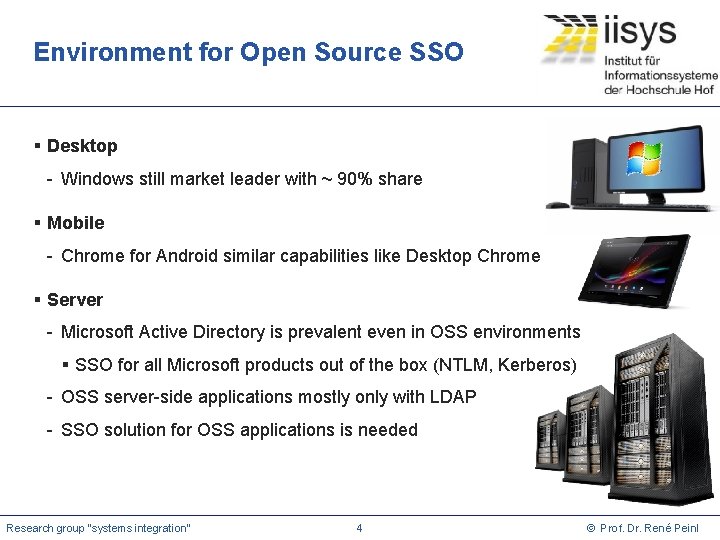
Task: Click 'SSO for all Microsoft products' sub-bullet
Action: (x=326, y=365)
